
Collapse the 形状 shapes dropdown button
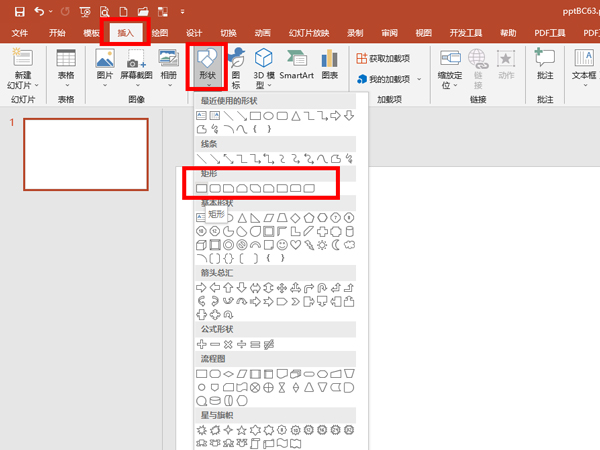(x=205, y=65)
